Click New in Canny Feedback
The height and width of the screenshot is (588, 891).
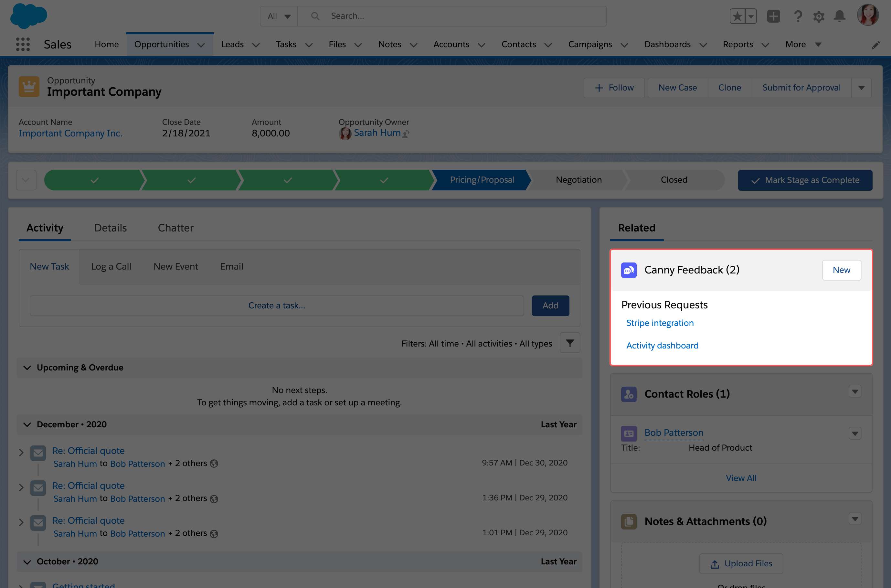tap(842, 270)
